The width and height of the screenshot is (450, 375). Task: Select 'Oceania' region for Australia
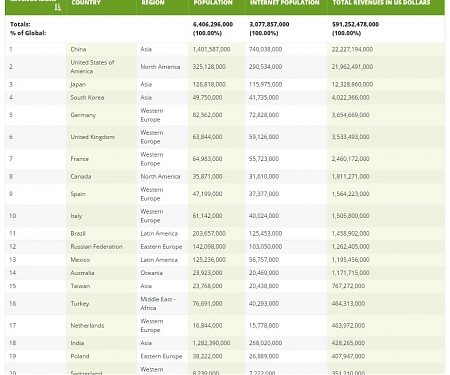(152, 273)
